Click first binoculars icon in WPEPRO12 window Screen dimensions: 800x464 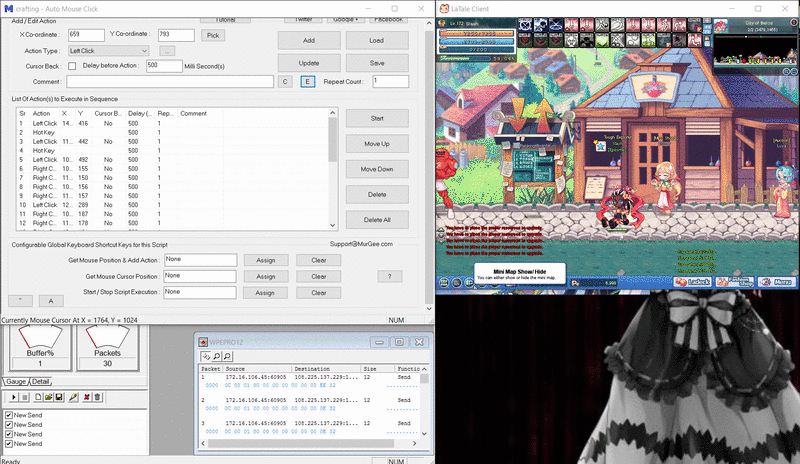(x=206, y=356)
